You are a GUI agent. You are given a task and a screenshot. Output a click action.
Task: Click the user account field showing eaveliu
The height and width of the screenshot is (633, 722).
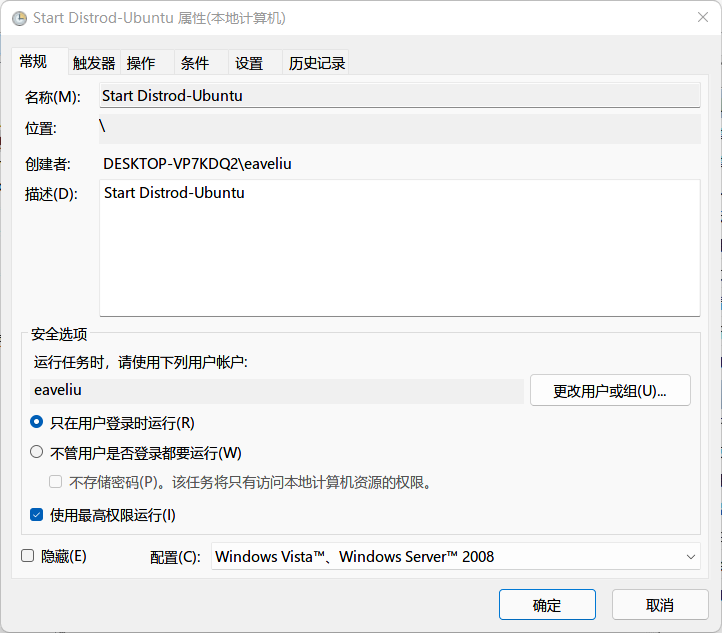tap(277, 390)
